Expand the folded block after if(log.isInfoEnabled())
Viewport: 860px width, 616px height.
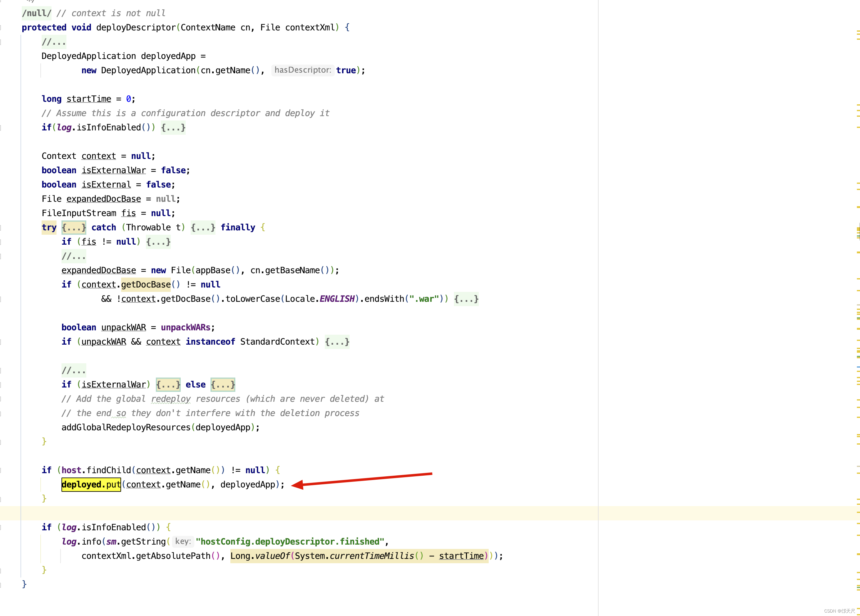173,127
